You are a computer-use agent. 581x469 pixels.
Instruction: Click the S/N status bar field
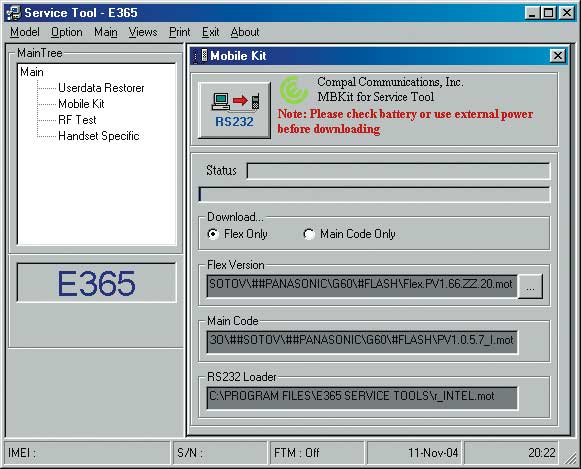219,453
